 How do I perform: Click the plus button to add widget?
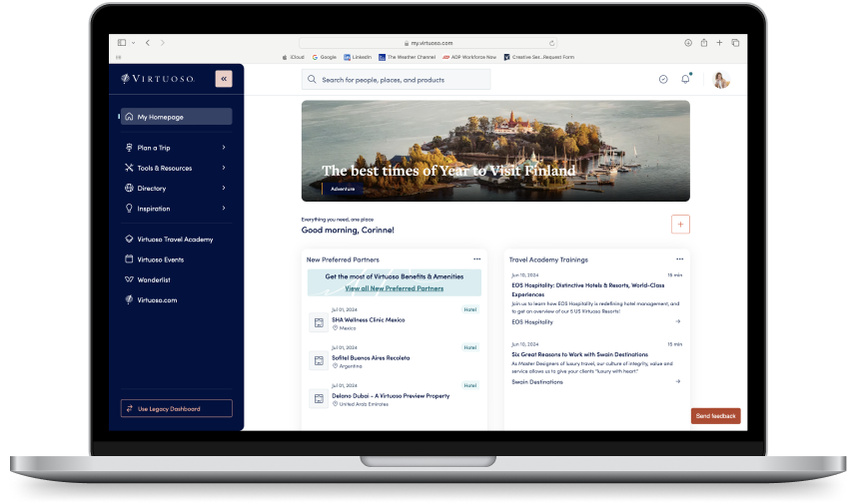680,225
